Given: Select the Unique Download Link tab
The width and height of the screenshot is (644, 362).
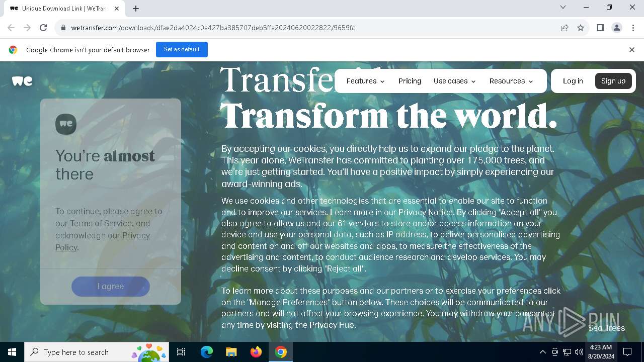Looking at the screenshot, I should tap(64, 8).
